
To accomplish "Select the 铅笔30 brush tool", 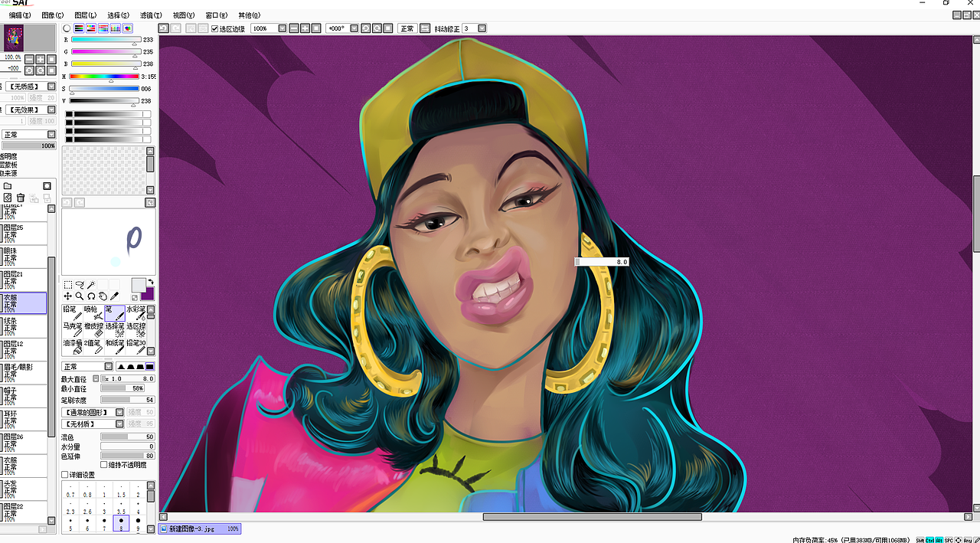I will [x=136, y=346].
